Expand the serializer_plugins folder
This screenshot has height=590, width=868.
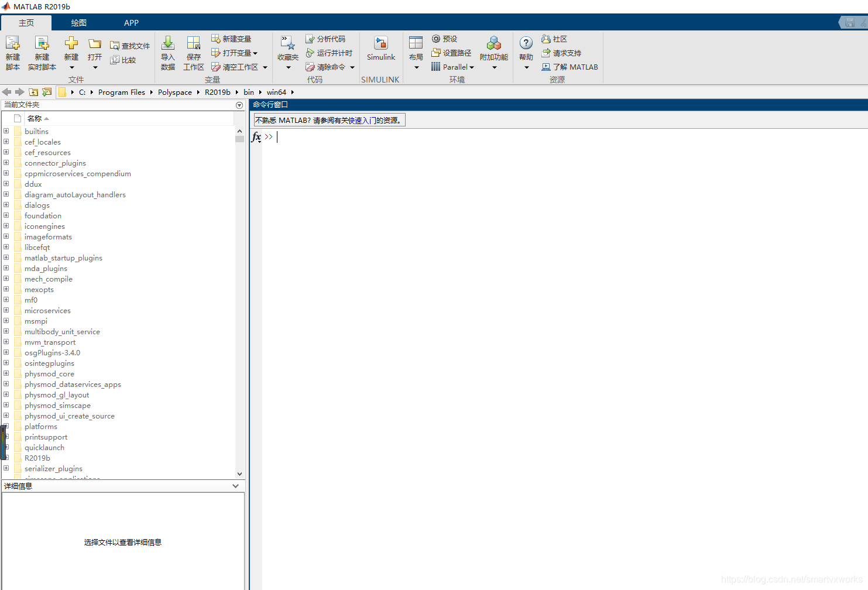pyautogui.click(x=6, y=468)
